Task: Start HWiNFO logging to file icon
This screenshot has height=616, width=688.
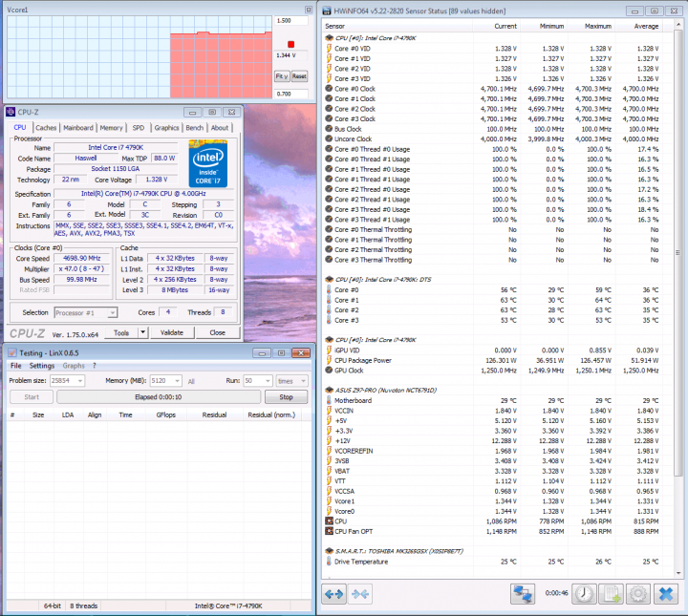Action: coord(611,594)
